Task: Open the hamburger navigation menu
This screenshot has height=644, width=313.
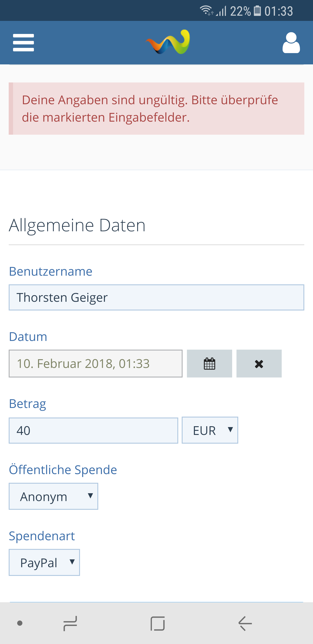Action: click(23, 43)
